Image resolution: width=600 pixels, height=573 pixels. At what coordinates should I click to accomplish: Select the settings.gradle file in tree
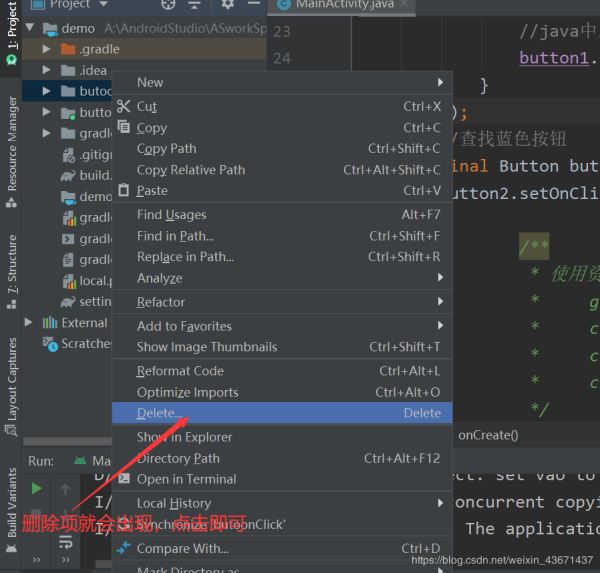pyautogui.click(x=86, y=302)
